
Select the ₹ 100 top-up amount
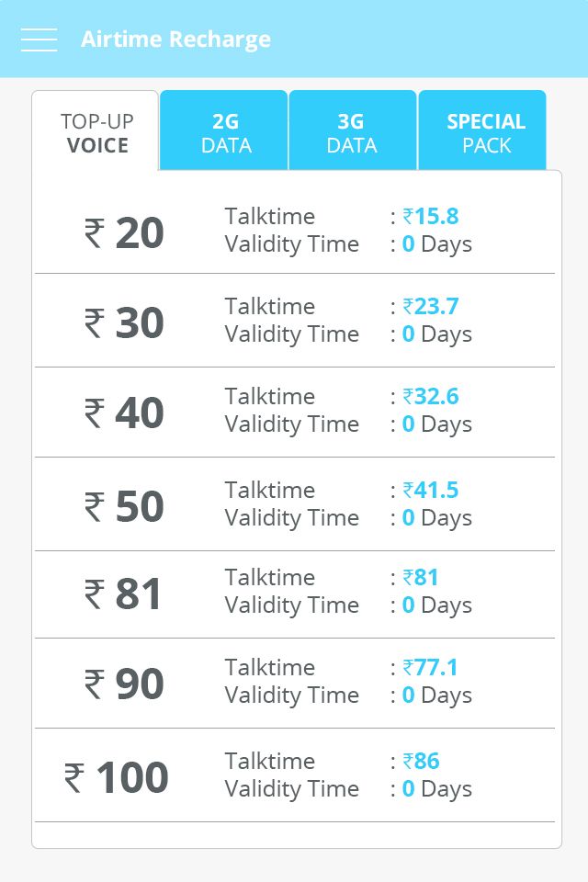coord(295,775)
